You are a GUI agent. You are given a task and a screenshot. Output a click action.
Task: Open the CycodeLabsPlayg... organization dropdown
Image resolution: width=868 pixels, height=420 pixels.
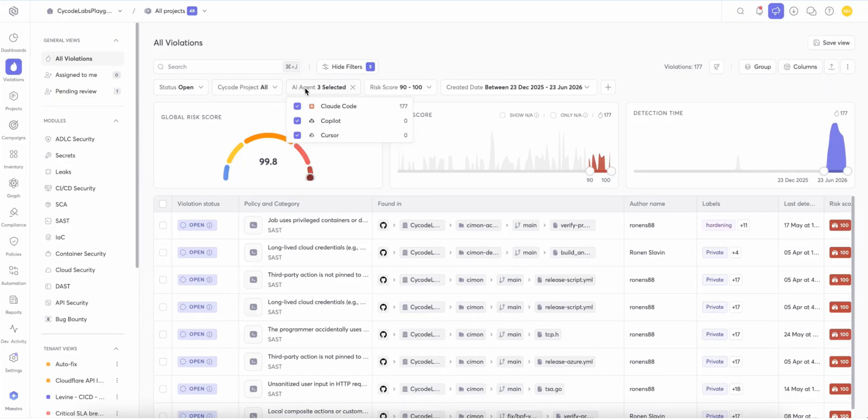[x=84, y=11]
